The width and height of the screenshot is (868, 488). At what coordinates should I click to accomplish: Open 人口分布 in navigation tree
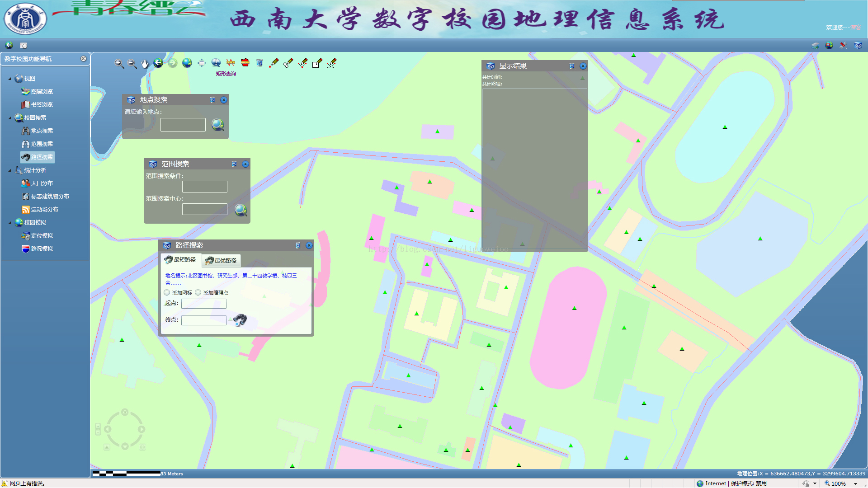click(x=37, y=183)
